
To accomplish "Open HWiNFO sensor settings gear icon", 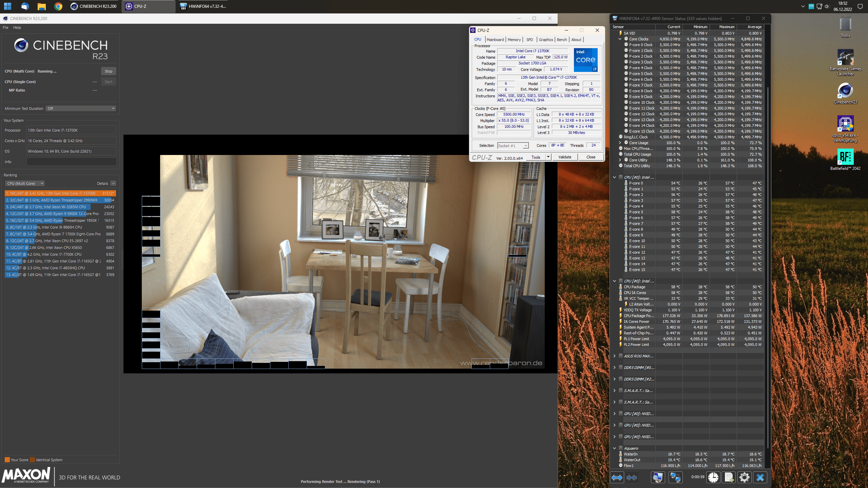I will click(x=744, y=477).
